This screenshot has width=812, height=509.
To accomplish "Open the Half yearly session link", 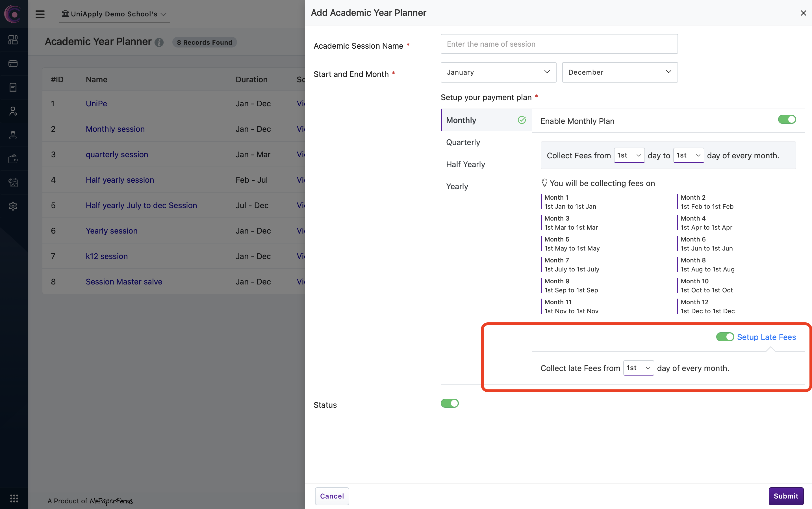I will (x=120, y=180).
